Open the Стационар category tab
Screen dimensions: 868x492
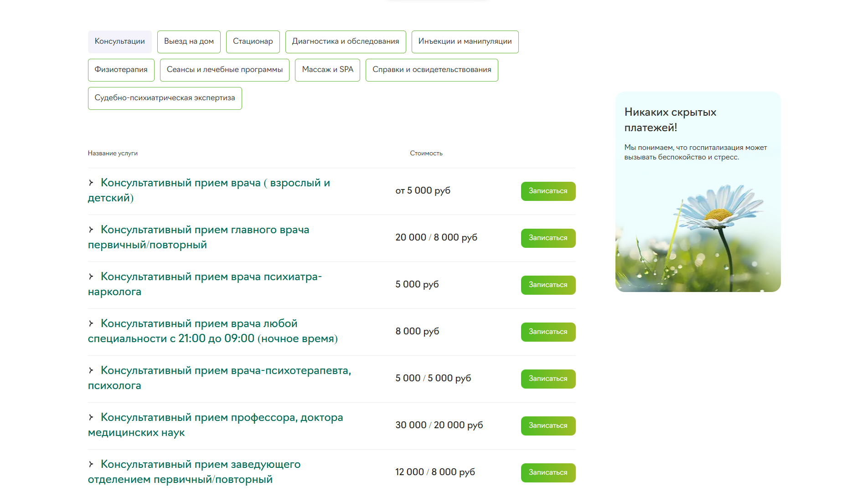pos(253,42)
